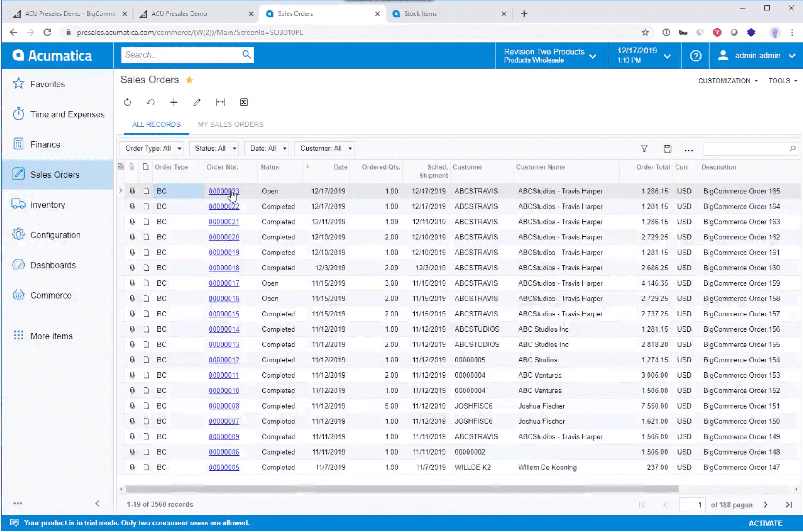Click the sidebar bottom ellipsis options
803x532 pixels.
(18, 503)
